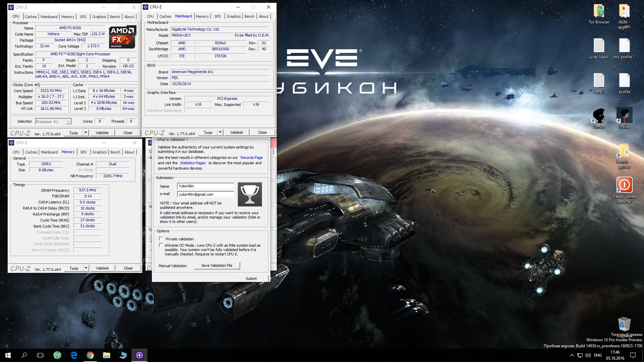Open bench folder shortcut

pyautogui.click(x=624, y=156)
